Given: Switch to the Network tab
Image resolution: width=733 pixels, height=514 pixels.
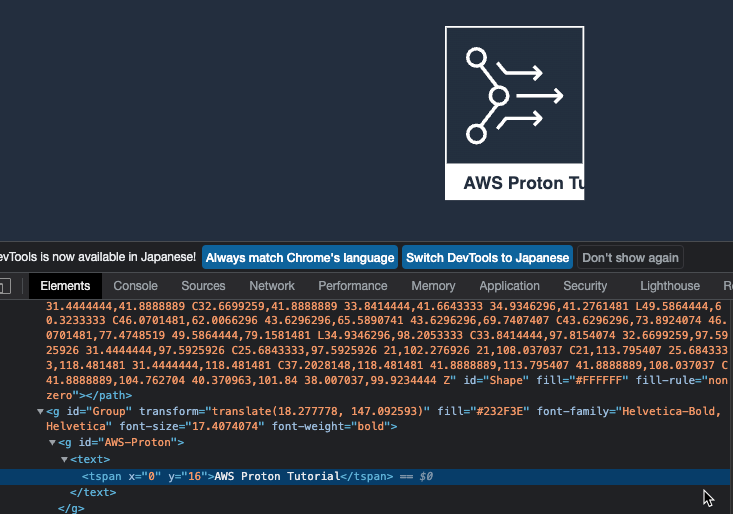Looking at the screenshot, I should click(x=272, y=286).
